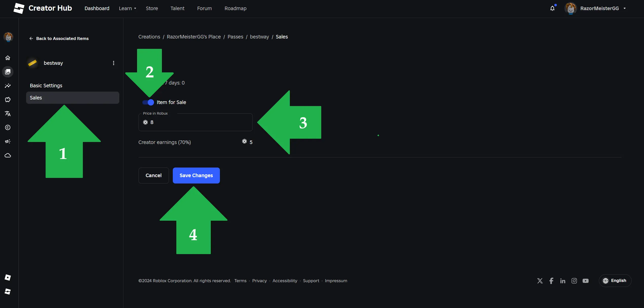644x308 pixels.
Task: Click Save Changes button
Action: [x=196, y=175]
